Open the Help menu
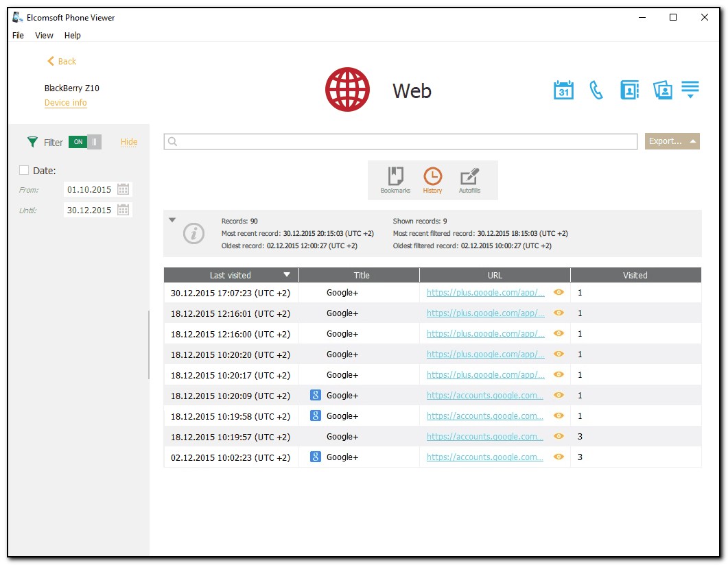Image resolution: width=728 pixels, height=565 pixels. coord(72,36)
